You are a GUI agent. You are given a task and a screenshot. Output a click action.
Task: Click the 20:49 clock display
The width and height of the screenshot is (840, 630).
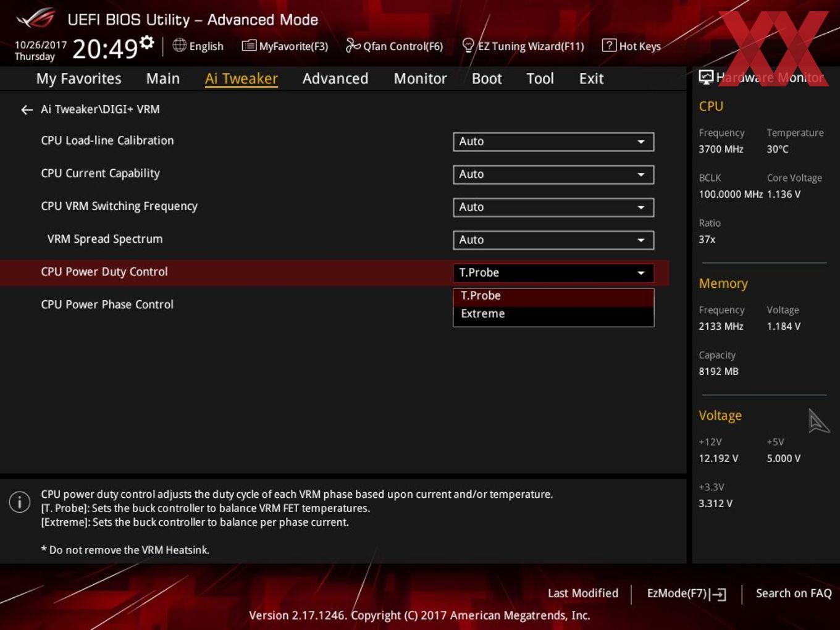click(104, 48)
